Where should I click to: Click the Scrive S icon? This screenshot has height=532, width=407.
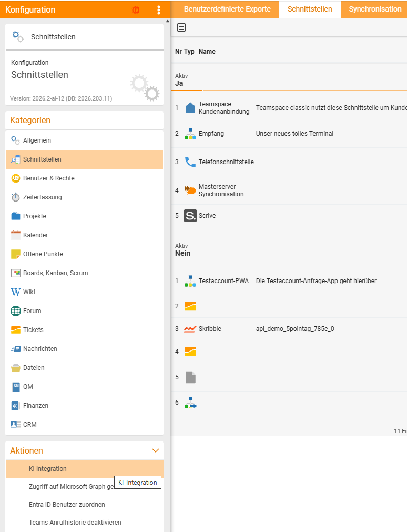pyautogui.click(x=190, y=216)
